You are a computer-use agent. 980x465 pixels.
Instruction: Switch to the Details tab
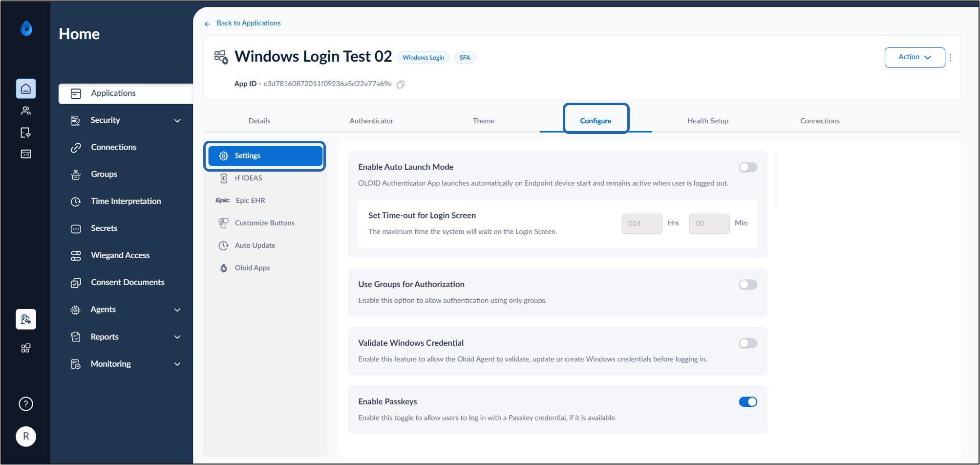(x=259, y=121)
